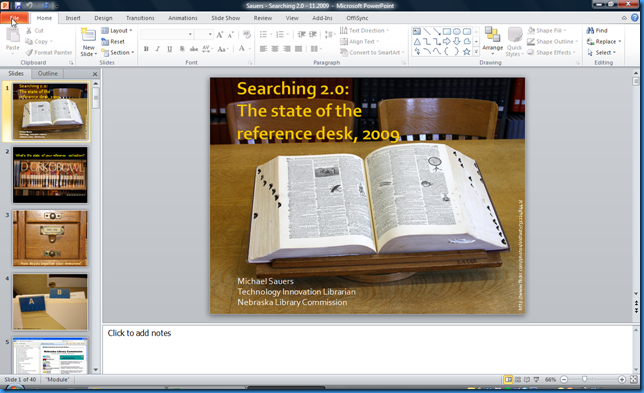The width and height of the screenshot is (644, 393).
Task: Click the Find button
Action: [597, 30]
